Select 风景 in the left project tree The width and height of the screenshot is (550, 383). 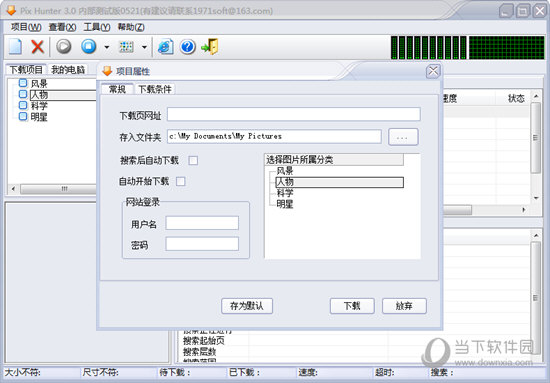[39, 84]
